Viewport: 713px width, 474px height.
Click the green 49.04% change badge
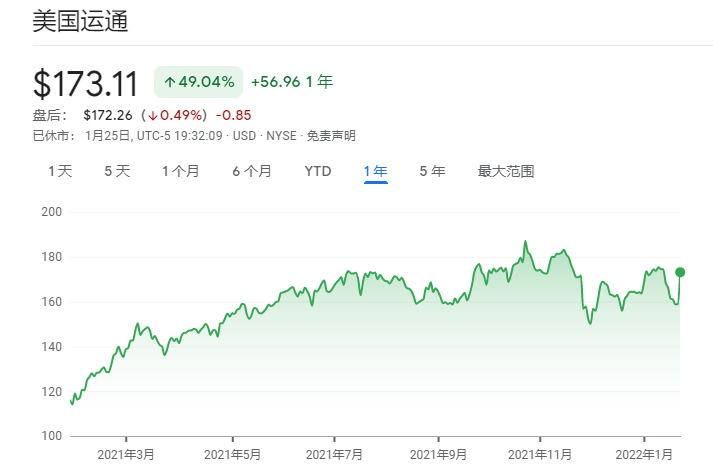(x=198, y=82)
